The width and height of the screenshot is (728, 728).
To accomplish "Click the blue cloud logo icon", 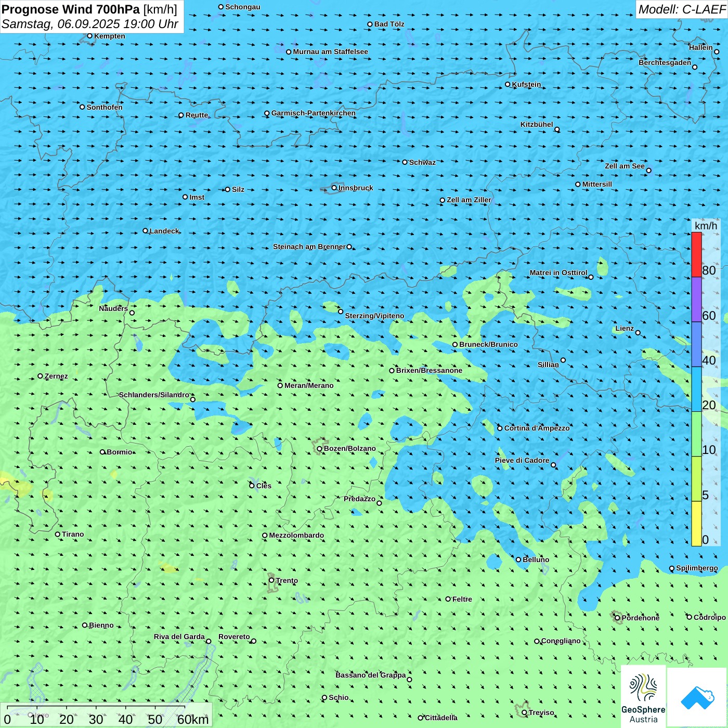I will tap(697, 698).
